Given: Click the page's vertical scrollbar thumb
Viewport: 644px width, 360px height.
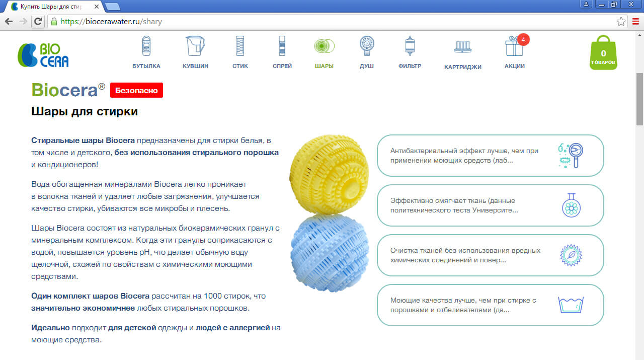Looking at the screenshot, I should [x=639, y=98].
